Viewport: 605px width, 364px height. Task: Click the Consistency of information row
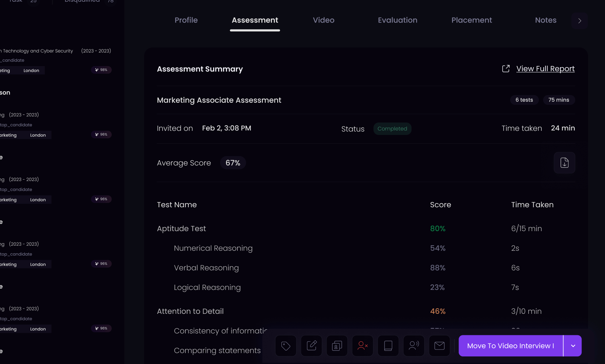[220, 331]
